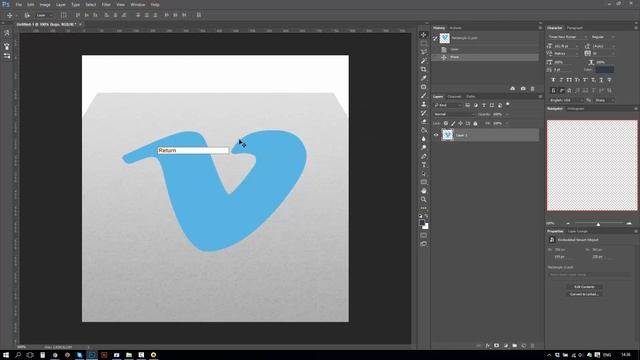The image size is (640, 360).
Task: Select the Clone Stamp tool
Action: [x=424, y=104]
